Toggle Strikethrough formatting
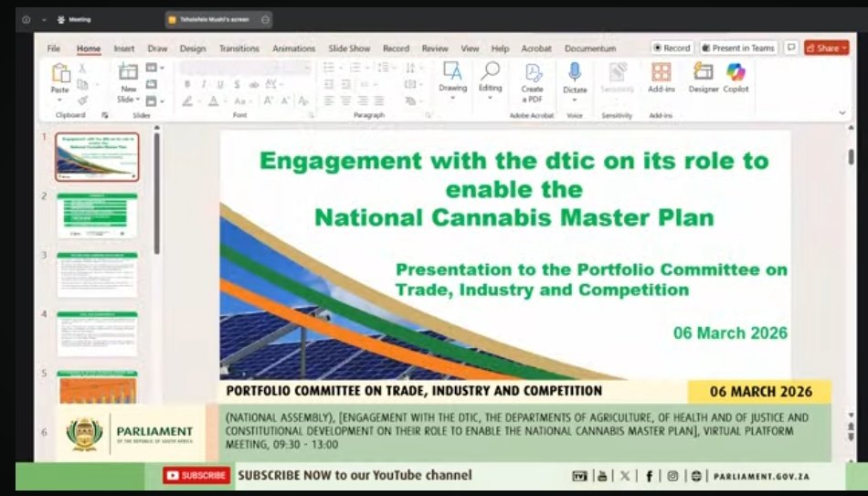The width and height of the screenshot is (868, 496). point(254,84)
